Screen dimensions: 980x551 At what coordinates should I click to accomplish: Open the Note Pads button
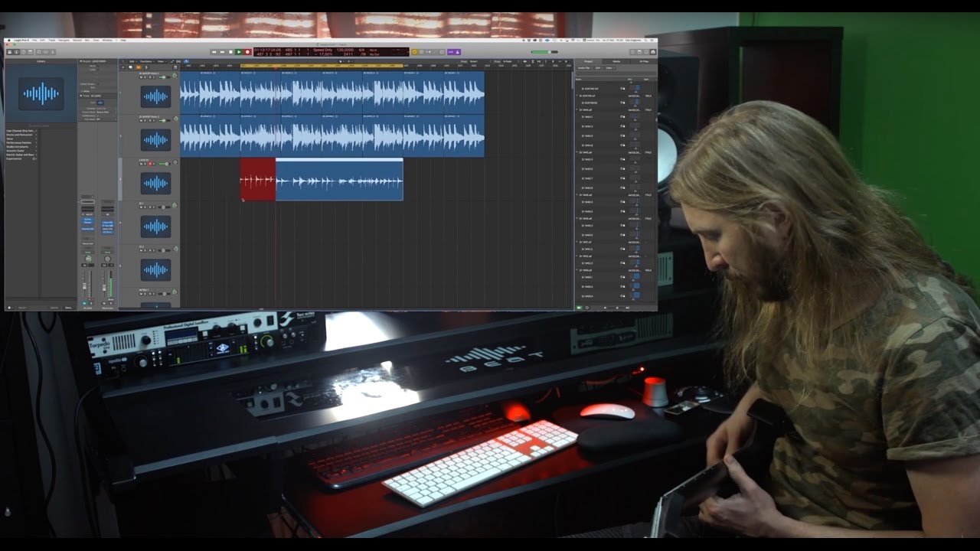click(639, 52)
